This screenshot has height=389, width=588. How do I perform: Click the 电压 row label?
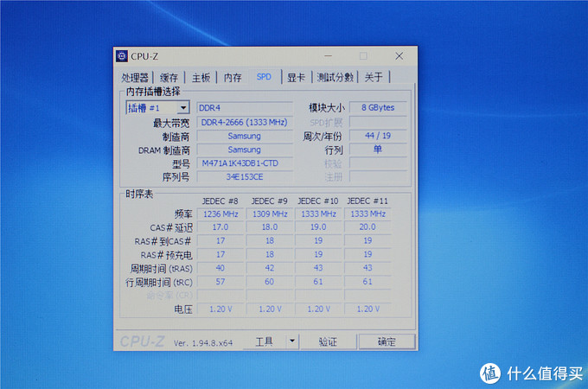coord(183,309)
